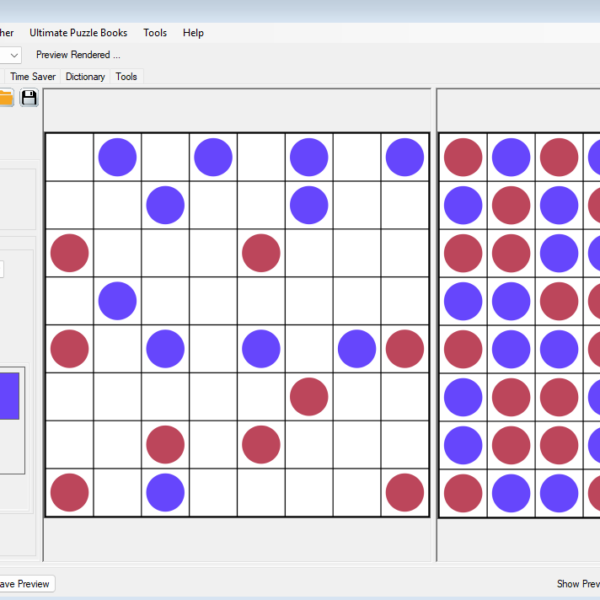Image resolution: width=600 pixels, height=600 pixels.
Task: Open the Ultimate Puzzle Books menu
Action: pyautogui.click(x=78, y=33)
